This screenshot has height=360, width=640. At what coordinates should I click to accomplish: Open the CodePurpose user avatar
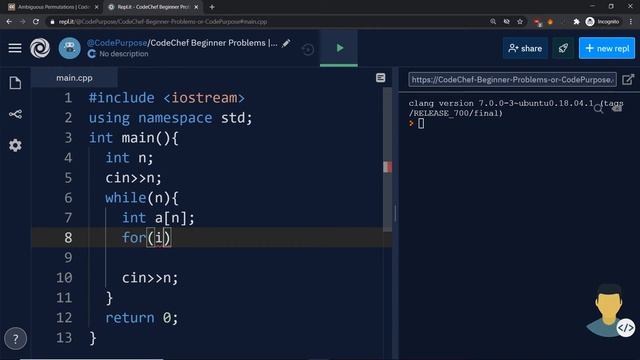pos(69,48)
